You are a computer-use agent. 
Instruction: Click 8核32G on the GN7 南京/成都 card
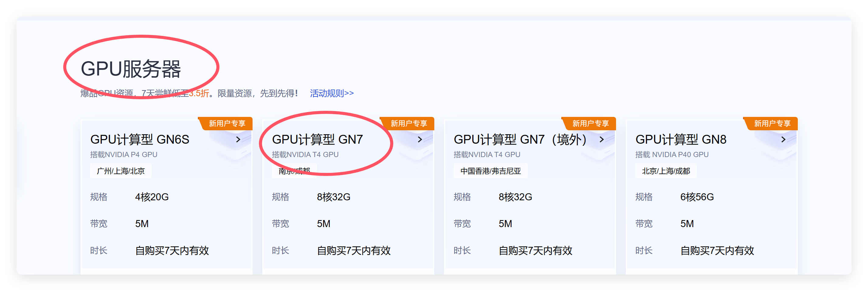(x=334, y=197)
